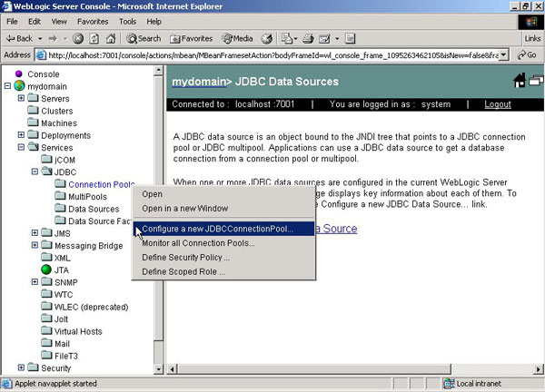545x392 pixels.
Task: Open the Back history dropdown arrow
Action: click(40, 38)
